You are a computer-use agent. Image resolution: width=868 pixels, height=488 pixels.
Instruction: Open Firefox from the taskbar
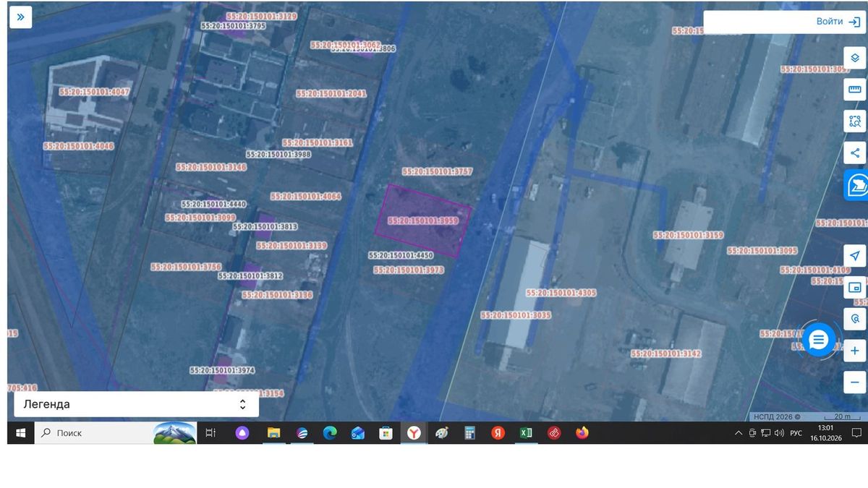pos(582,432)
